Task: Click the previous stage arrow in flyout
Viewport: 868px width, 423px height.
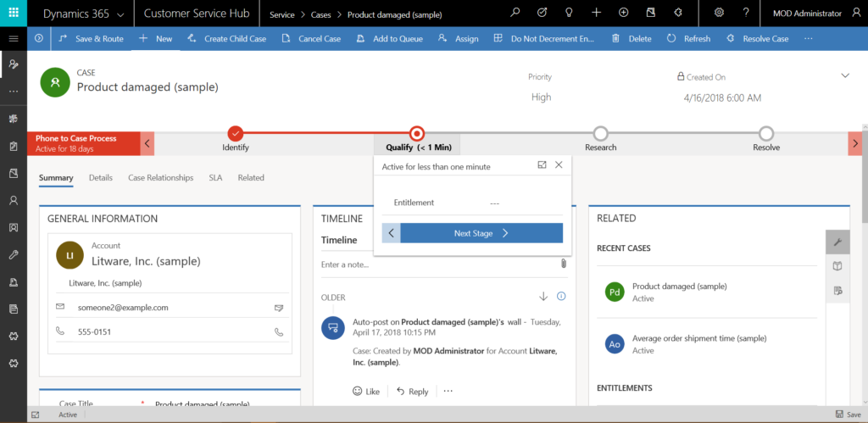Action: [x=391, y=233]
